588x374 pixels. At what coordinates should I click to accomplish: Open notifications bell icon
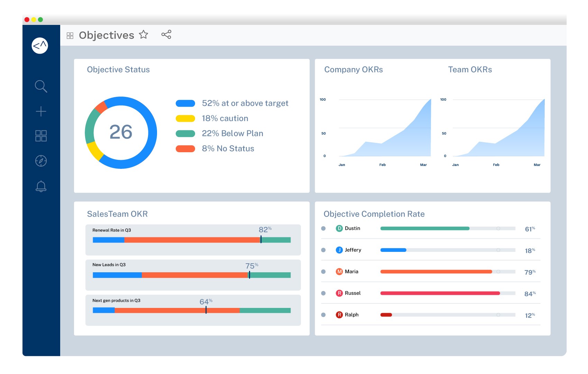(41, 186)
